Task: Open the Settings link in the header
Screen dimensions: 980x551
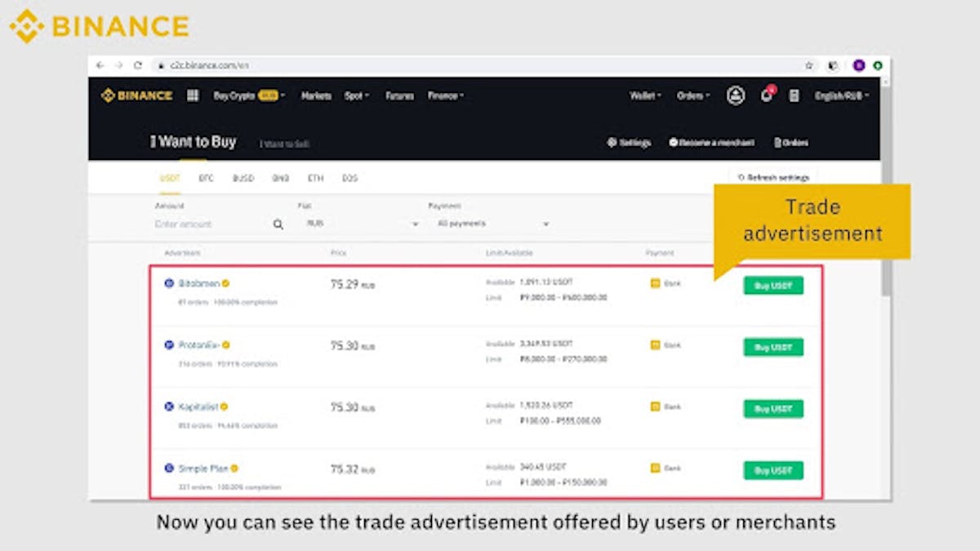Action: coord(629,142)
